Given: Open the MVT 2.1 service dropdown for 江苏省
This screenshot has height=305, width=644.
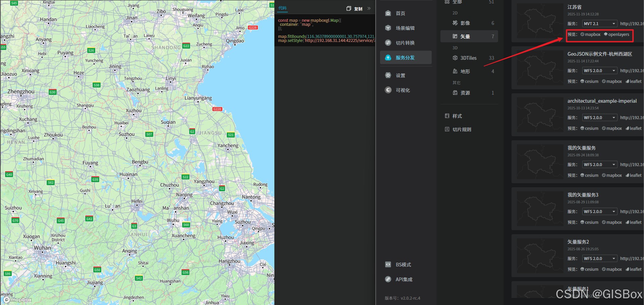Looking at the screenshot, I should click(600, 23).
